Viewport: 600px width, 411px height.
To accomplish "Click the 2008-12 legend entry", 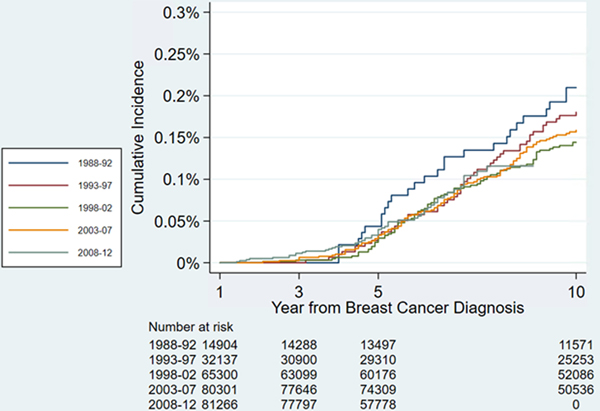I will (70, 257).
